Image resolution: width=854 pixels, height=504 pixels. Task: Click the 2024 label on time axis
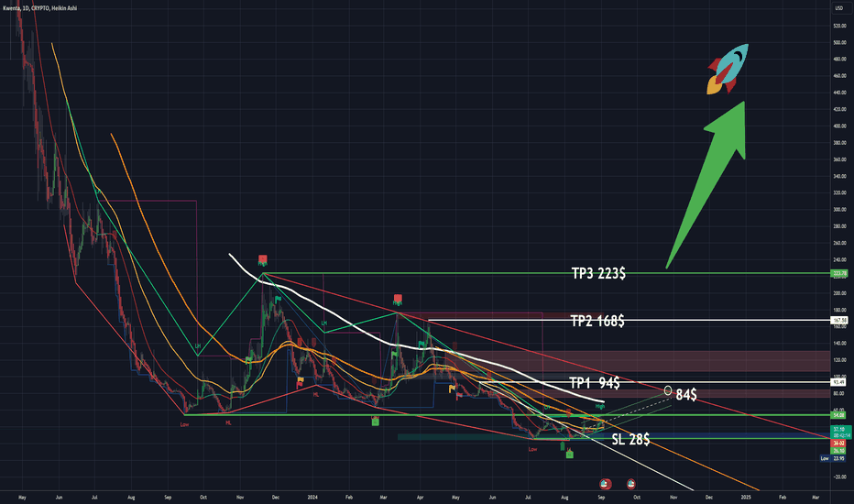point(312,497)
